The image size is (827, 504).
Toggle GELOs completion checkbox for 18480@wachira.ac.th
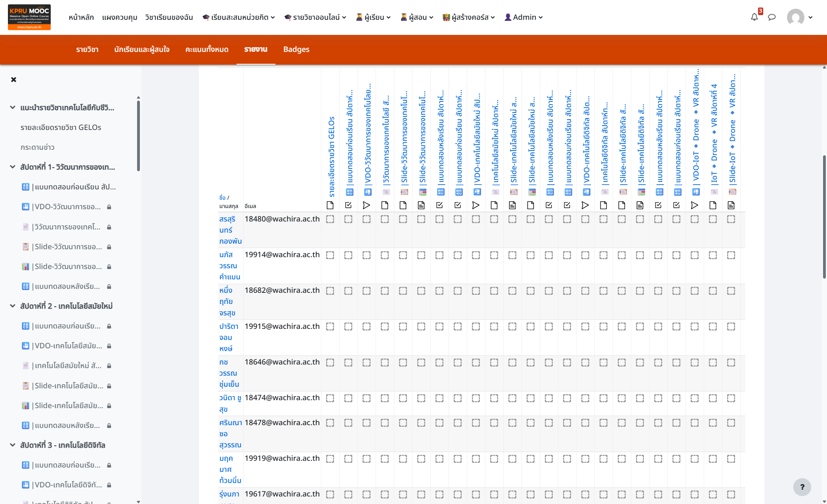click(330, 219)
